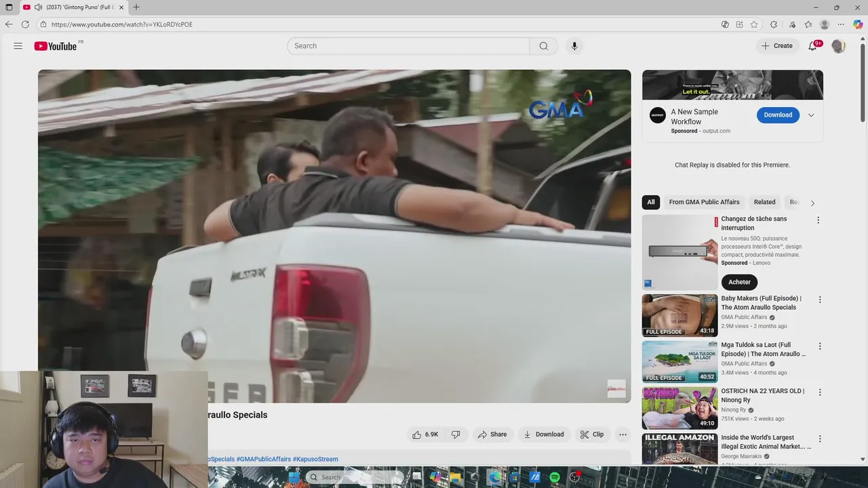
Task: Click Download on A New Sample Workflow ad
Action: pos(778,115)
